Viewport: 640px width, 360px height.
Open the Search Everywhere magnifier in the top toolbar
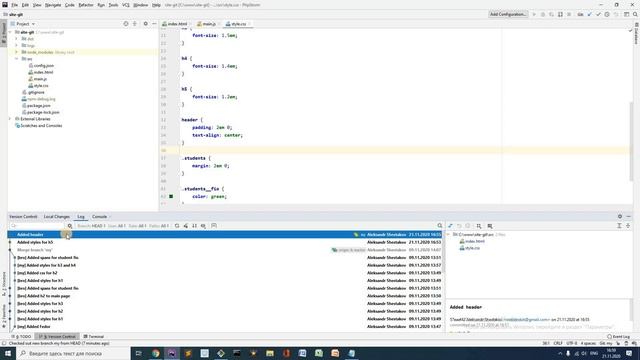(x=635, y=14)
